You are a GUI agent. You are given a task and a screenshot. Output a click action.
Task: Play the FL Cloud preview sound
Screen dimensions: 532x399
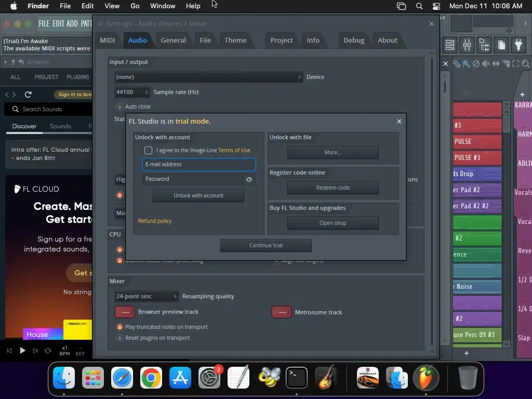[x=22, y=351]
